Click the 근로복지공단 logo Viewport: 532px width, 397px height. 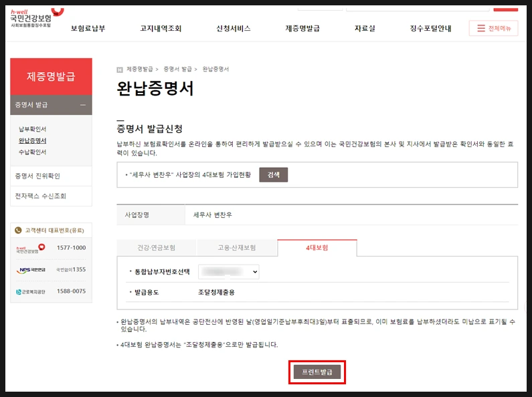point(31,291)
